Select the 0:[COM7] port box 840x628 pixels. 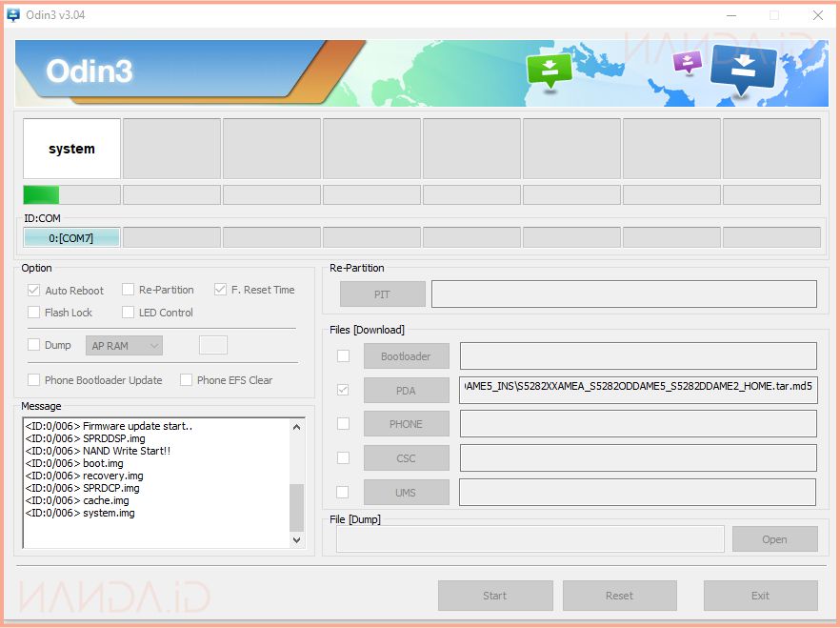[x=71, y=237]
